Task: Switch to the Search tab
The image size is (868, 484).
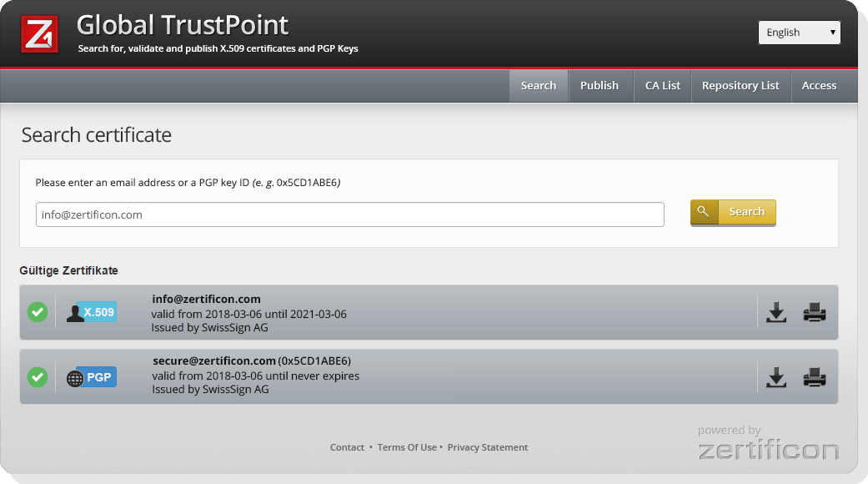Action: 539,86
